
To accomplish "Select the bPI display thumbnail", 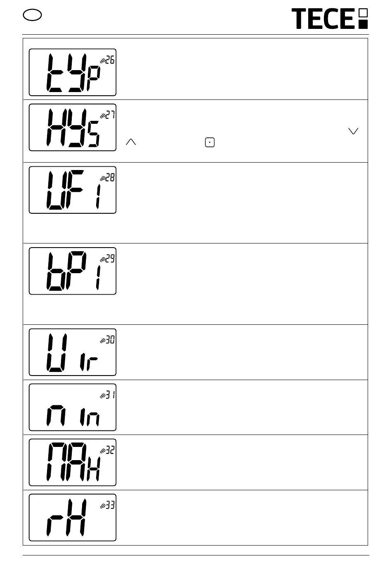I will point(73,271).
